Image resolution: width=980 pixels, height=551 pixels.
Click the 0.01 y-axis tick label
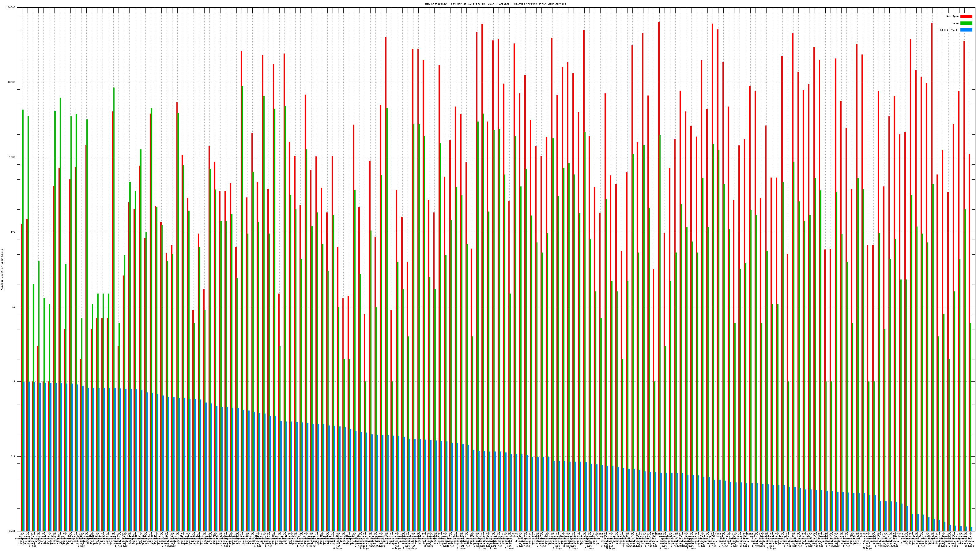(x=13, y=531)
